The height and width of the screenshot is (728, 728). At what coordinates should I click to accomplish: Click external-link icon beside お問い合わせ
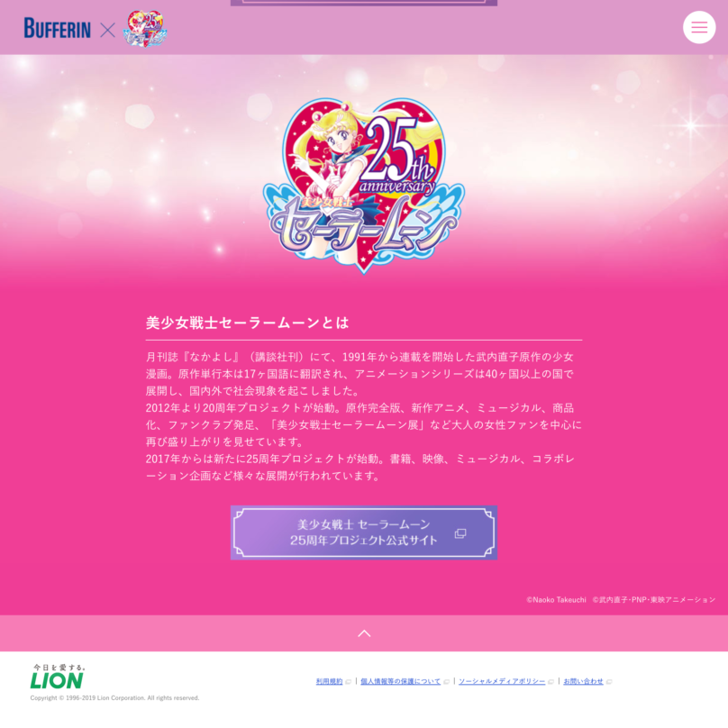pyautogui.click(x=609, y=681)
